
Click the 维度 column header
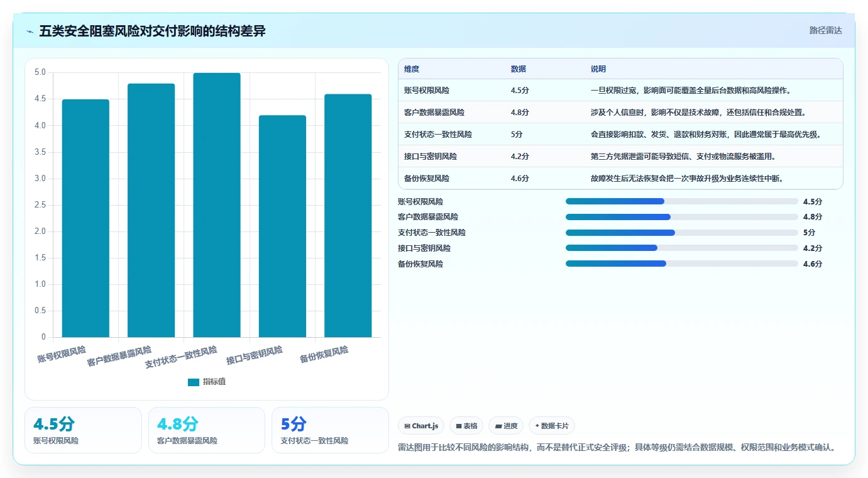[x=412, y=69]
